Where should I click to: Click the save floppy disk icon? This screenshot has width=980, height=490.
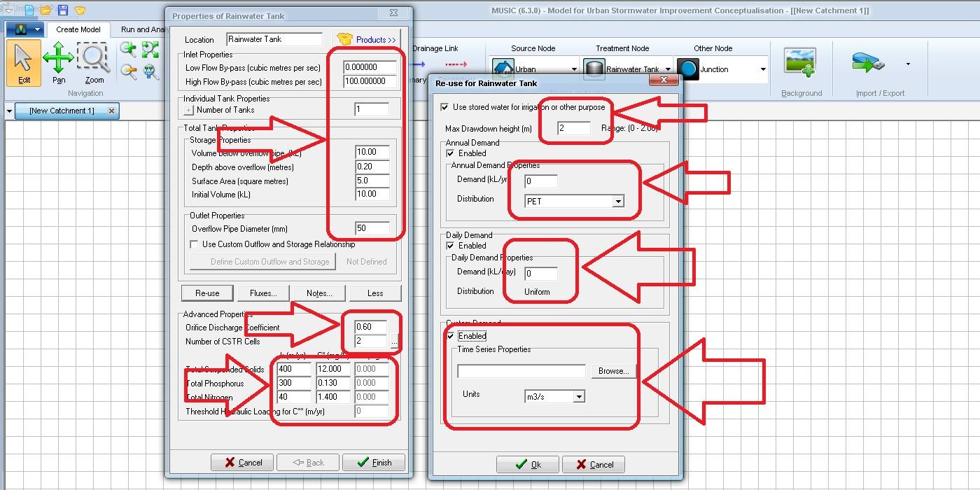63,10
